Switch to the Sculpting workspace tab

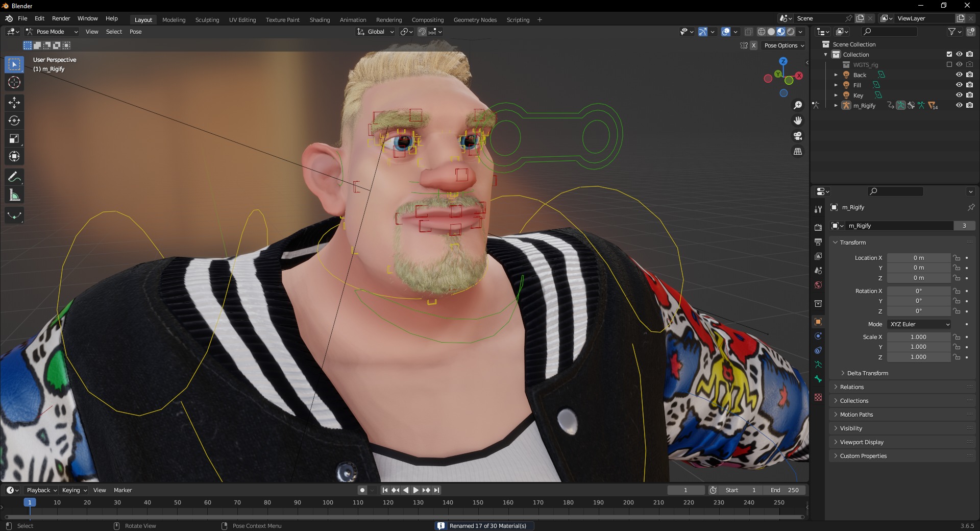(x=207, y=20)
